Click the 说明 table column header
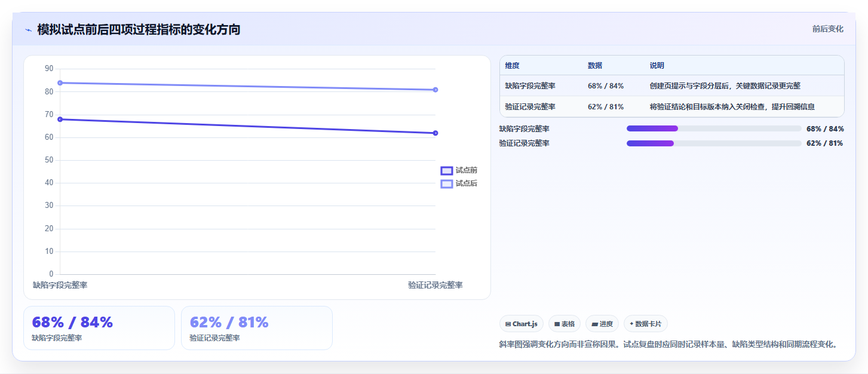 (657, 66)
